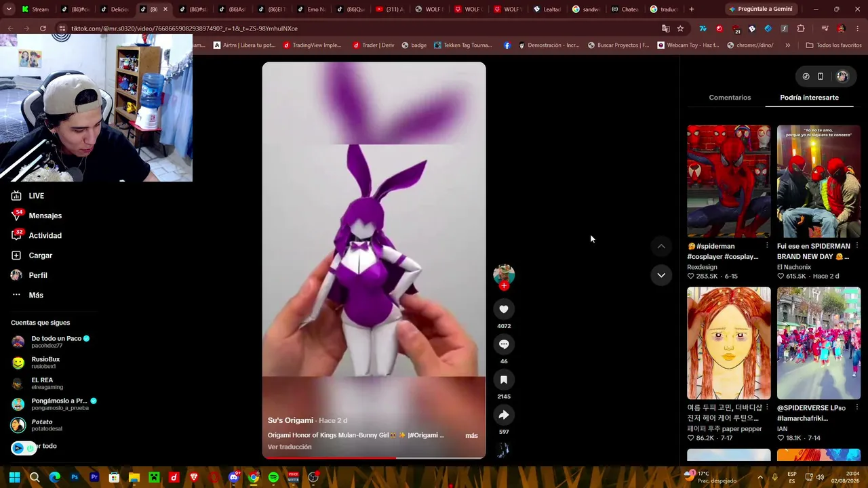The width and height of the screenshot is (868, 488).
Task: Open the Potato followed account
Action: click(37, 425)
